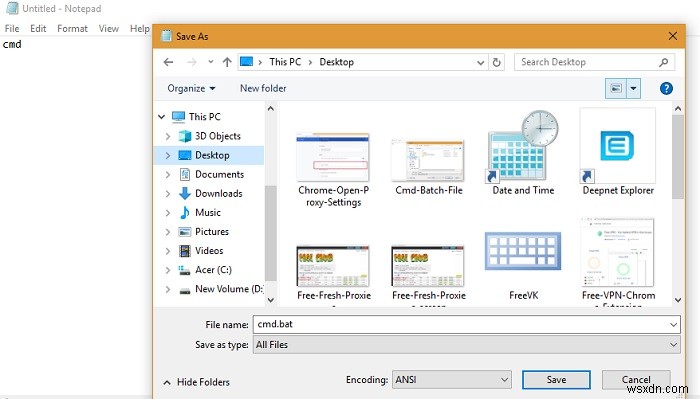Open Notepad's Edit menu
Screen dimensions: 700x399
[x=38, y=29]
